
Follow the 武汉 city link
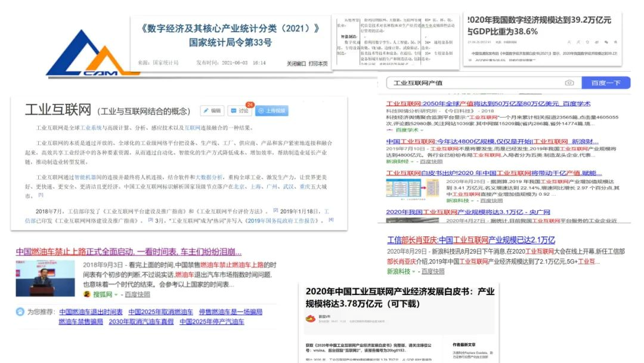[x=289, y=187]
